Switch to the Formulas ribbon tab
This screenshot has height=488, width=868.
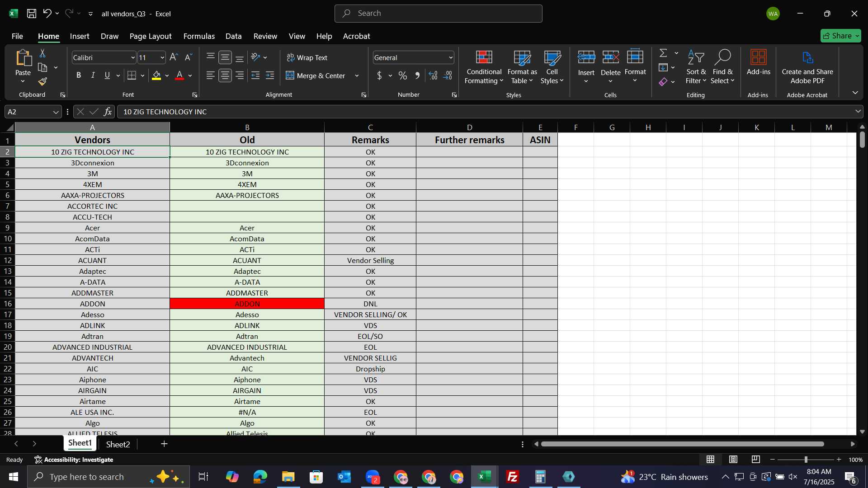click(199, 36)
